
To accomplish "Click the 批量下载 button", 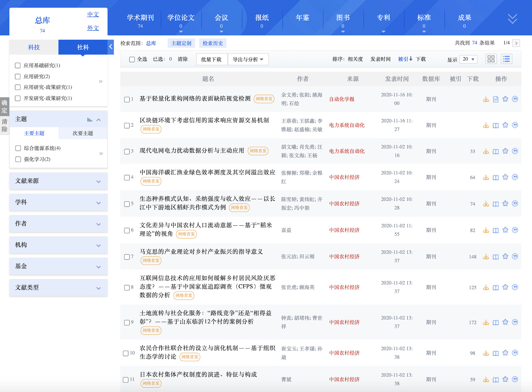I will point(211,59).
